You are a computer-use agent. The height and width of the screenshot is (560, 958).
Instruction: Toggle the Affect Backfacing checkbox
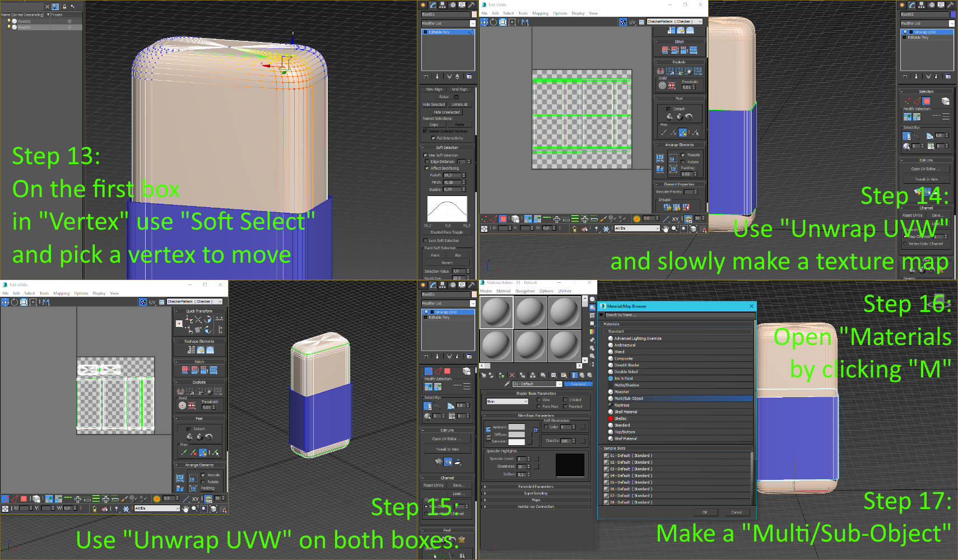427,168
